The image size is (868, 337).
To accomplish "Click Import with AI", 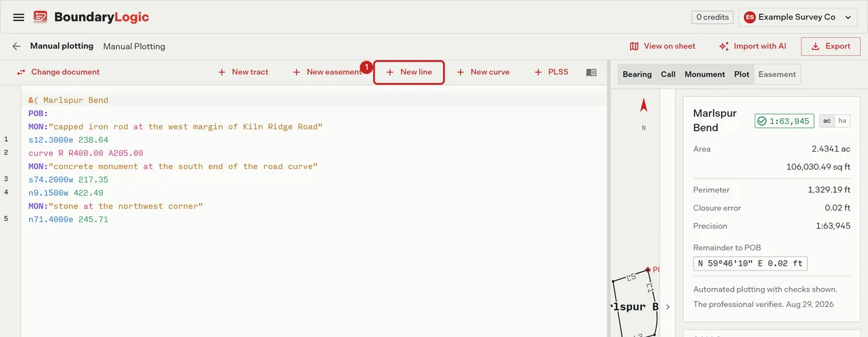I will [x=752, y=46].
